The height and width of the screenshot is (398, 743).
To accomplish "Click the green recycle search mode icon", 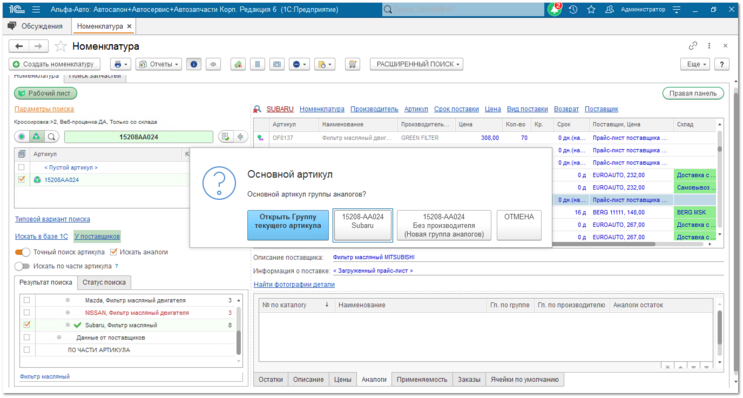I will [x=36, y=137].
